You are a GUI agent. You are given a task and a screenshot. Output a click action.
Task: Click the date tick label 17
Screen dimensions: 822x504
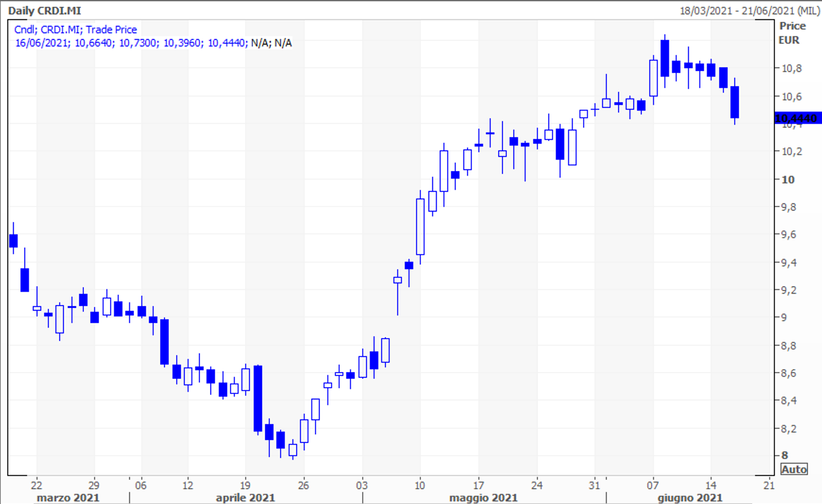tap(478, 485)
